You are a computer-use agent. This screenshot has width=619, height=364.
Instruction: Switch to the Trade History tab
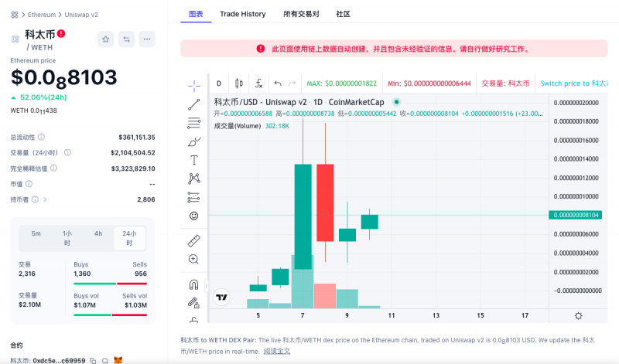[243, 14]
